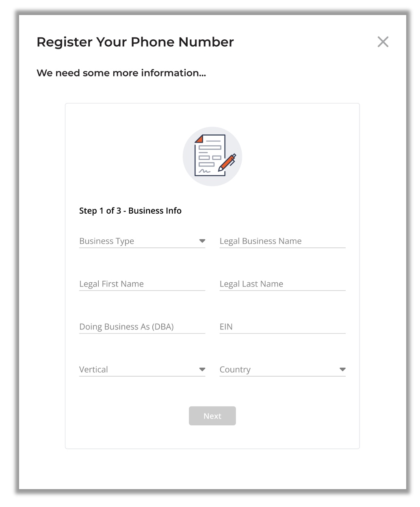The image size is (420, 507).
Task: Open the Vertical dropdown arrow
Action: click(202, 369)
